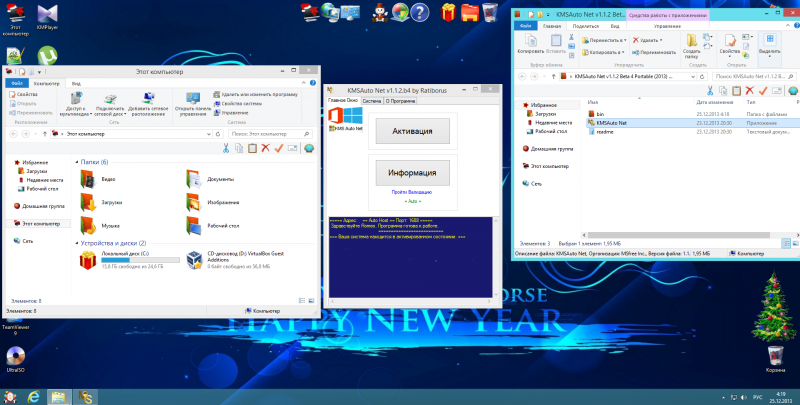800x405 pixels.
Task: Click Добавить сетевое расположение icon
Action: [x=147, y=104]
